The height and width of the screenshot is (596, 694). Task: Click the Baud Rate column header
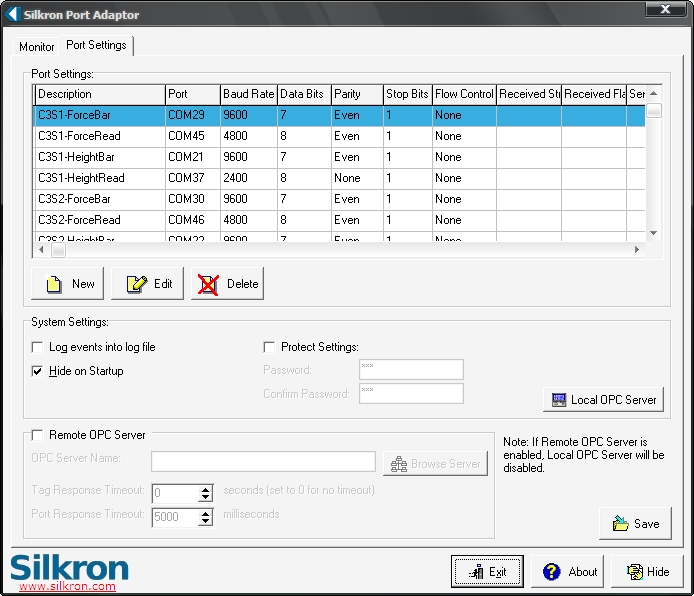(249, 94)
